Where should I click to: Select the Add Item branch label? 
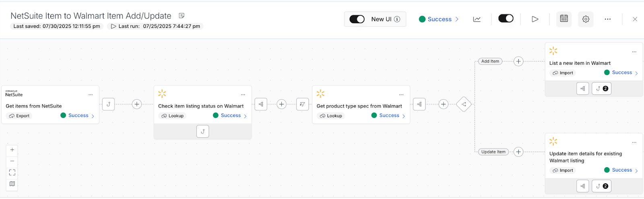click(x=490, y=61)
